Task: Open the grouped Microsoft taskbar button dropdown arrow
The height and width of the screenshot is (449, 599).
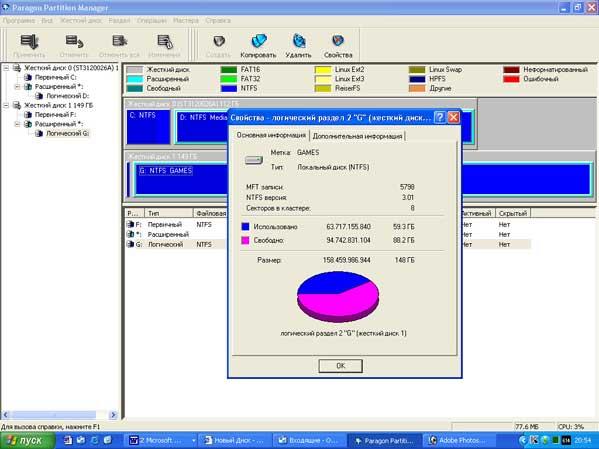Action: (193, 441)
